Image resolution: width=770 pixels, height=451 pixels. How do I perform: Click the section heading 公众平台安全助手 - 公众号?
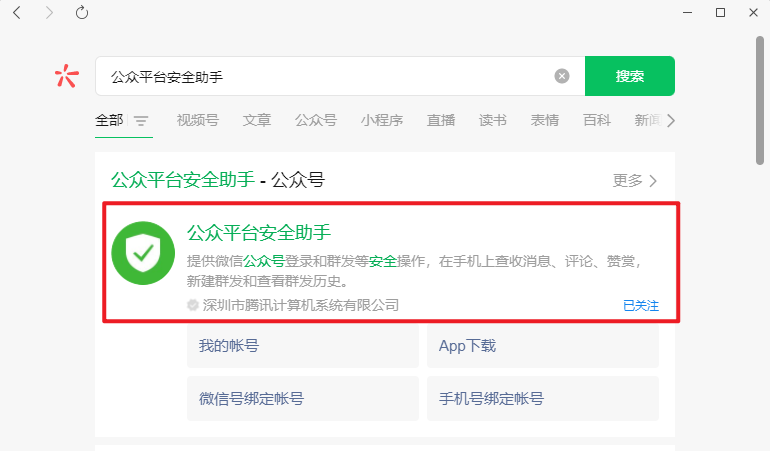[218, 180]
